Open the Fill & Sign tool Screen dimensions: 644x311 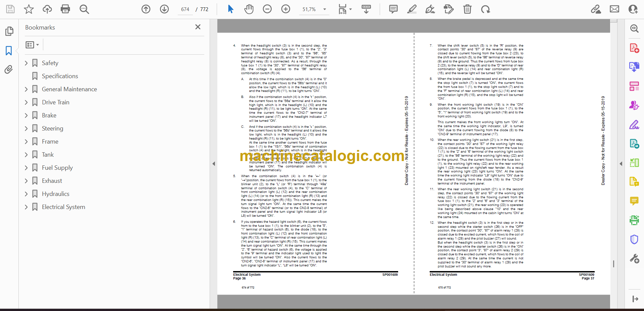click(x=634, y=125)
